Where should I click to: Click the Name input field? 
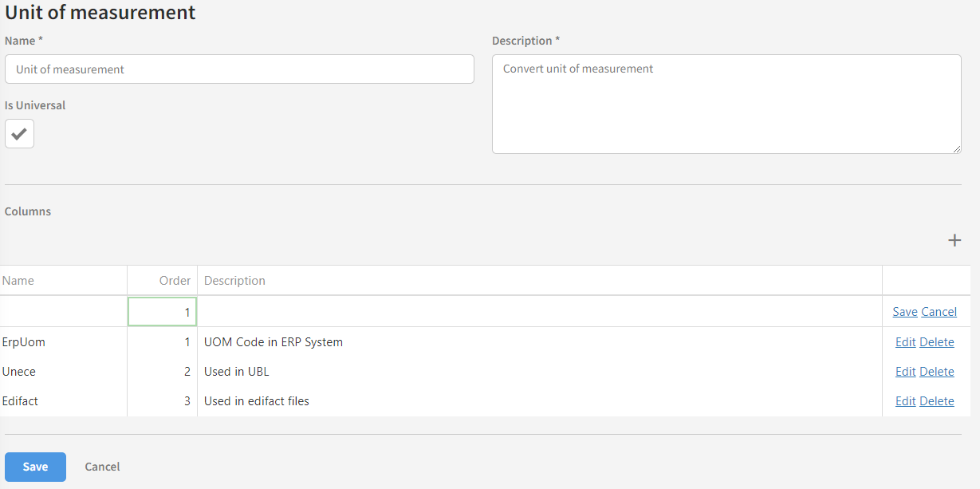(239, 69)
